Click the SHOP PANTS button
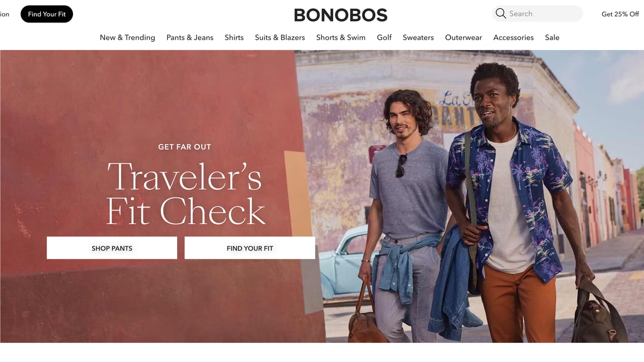Viewport: 644px width, 362px height. click(112, 248)
